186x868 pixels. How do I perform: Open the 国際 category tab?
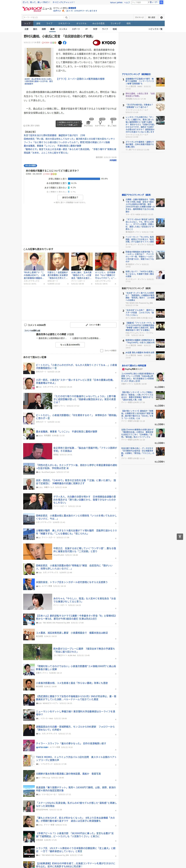tap(44, 29)
